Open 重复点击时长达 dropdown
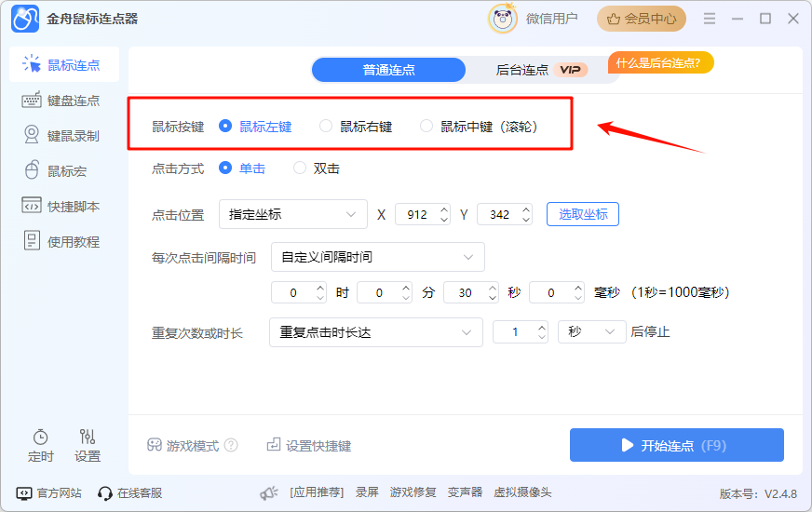 376,332
